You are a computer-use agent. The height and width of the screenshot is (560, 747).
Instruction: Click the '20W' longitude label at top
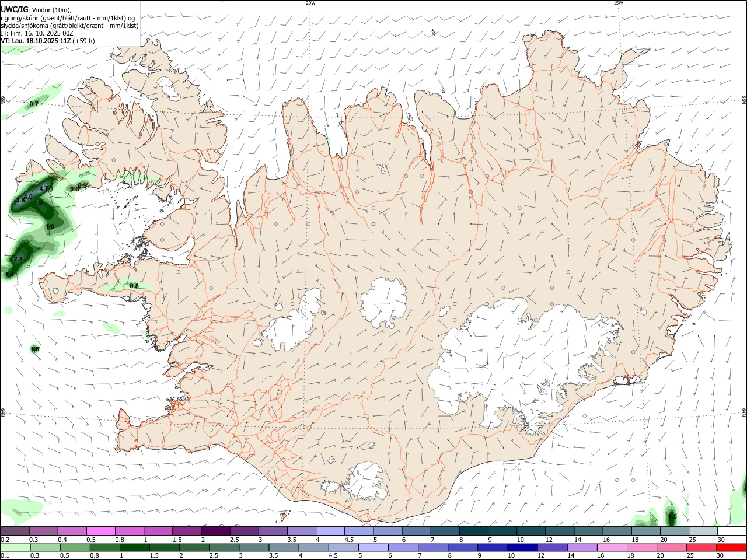[x=310, y=3]
